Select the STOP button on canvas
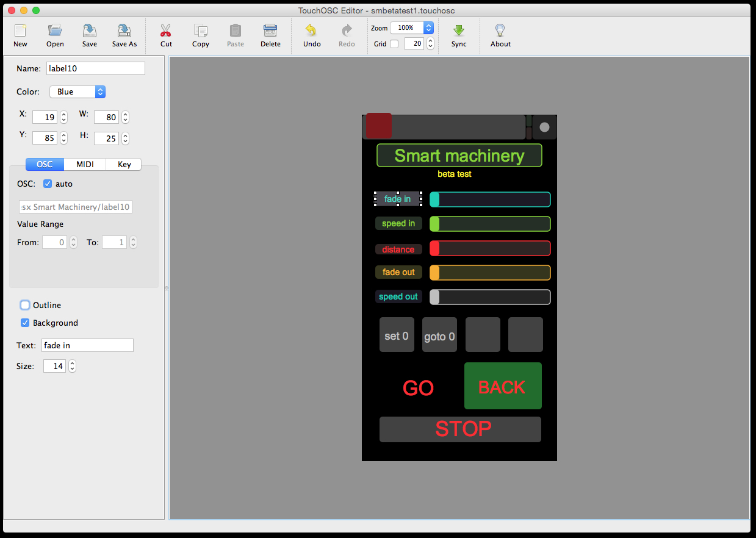The width and height of the screenshot is (756, 538). tap(460, 429)
